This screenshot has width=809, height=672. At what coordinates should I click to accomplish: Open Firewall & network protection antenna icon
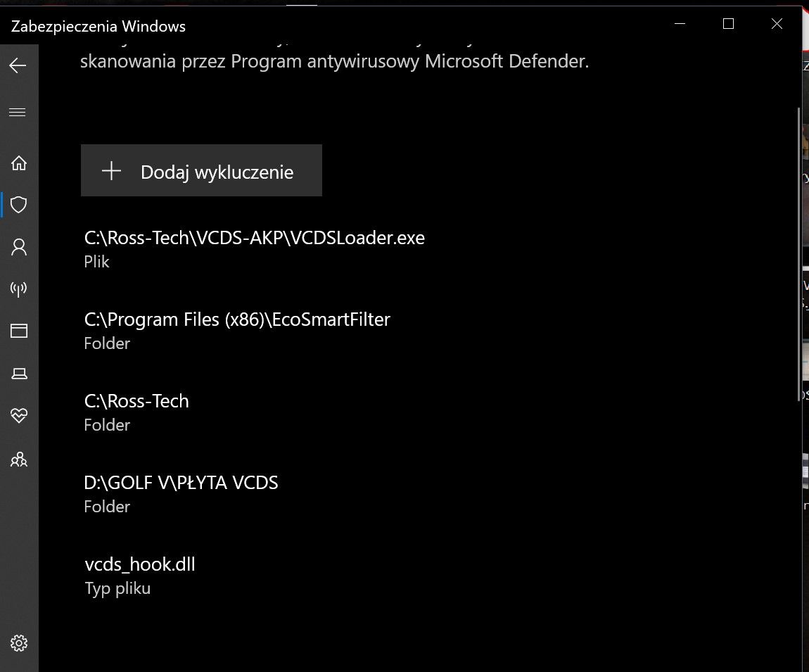tap(19, 289)
